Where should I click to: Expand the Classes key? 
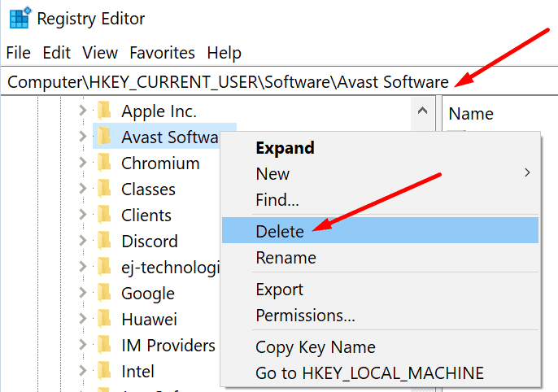(83, 189)
